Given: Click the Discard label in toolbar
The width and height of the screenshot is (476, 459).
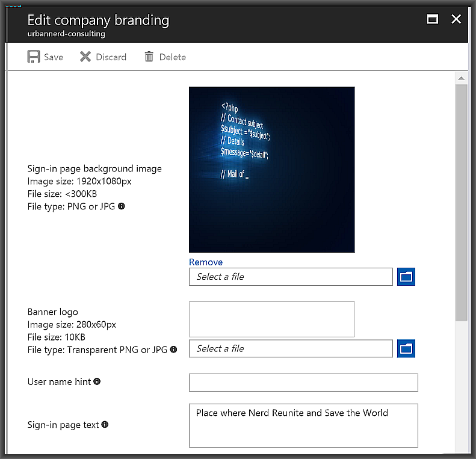Looking at the screenshot, I should coord(111,57).
